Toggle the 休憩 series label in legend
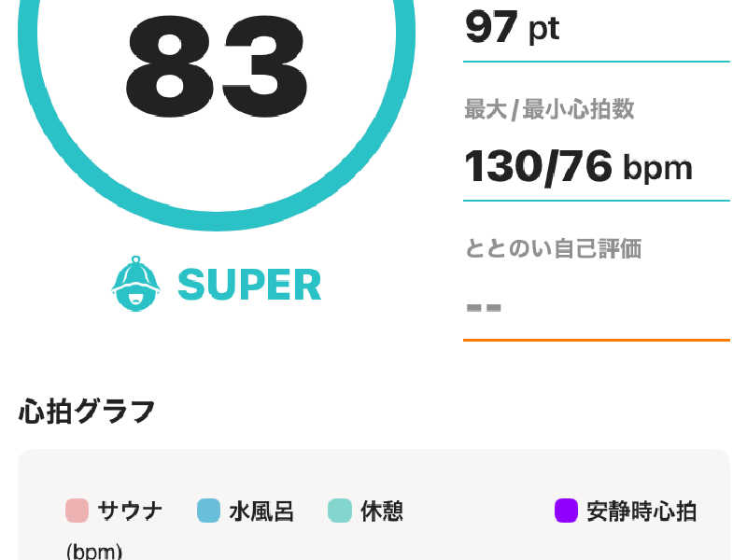Viewport: 747px width, 560px height. coord(382,511)
